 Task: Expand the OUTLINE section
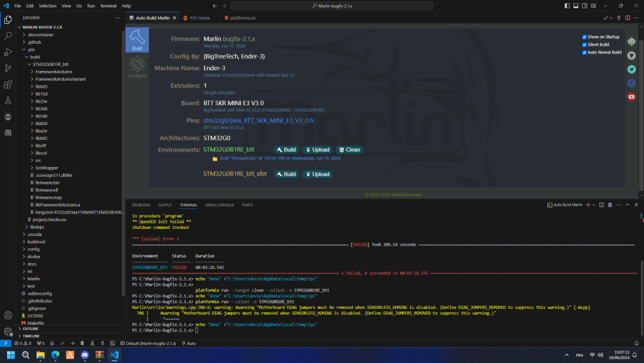(30, 329)
